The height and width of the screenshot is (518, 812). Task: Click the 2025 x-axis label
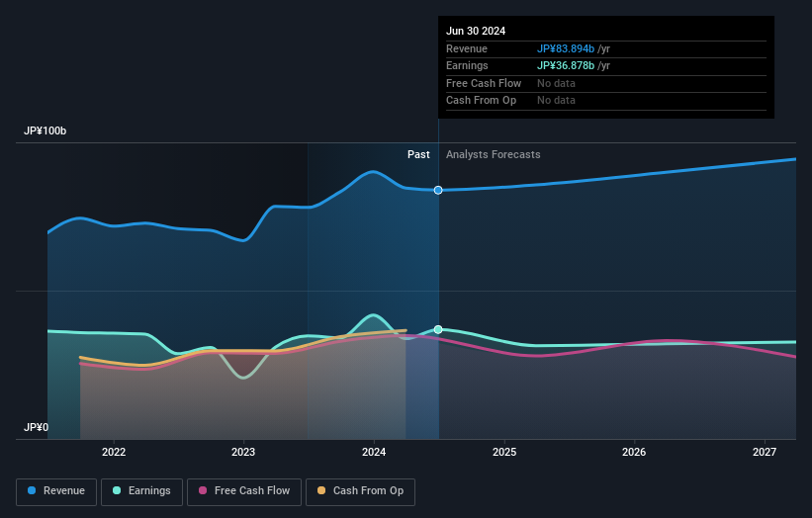click(503, 452)
